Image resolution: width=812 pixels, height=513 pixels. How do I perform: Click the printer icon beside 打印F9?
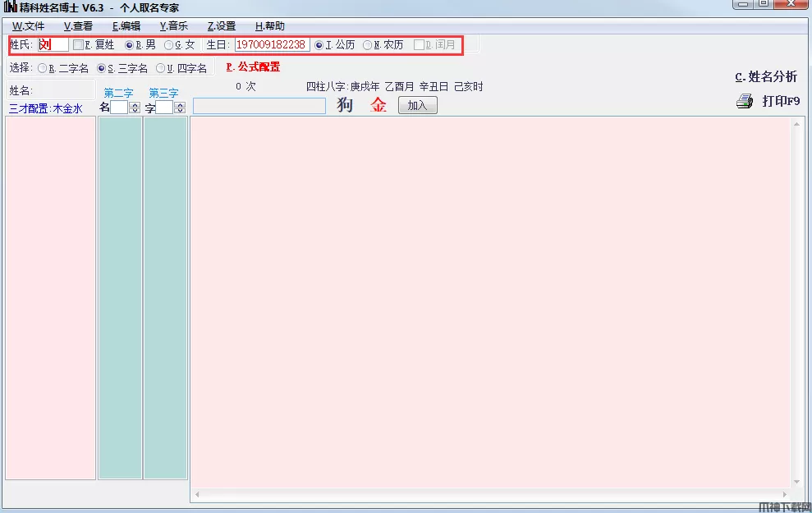pos(745,101)
